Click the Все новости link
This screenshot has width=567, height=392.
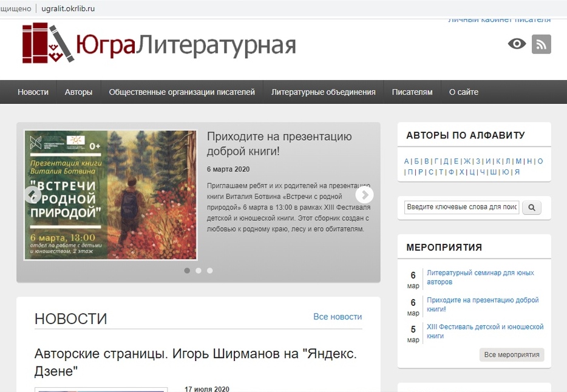pos(338,317)
